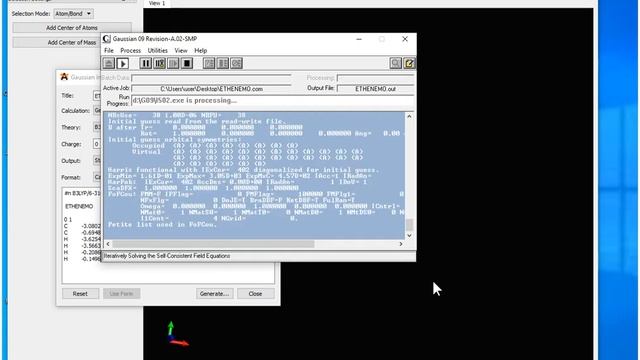This screenshot has width=640, height=360.
Task: Close the Gaussian 09 window
Action: click(405, 39)
